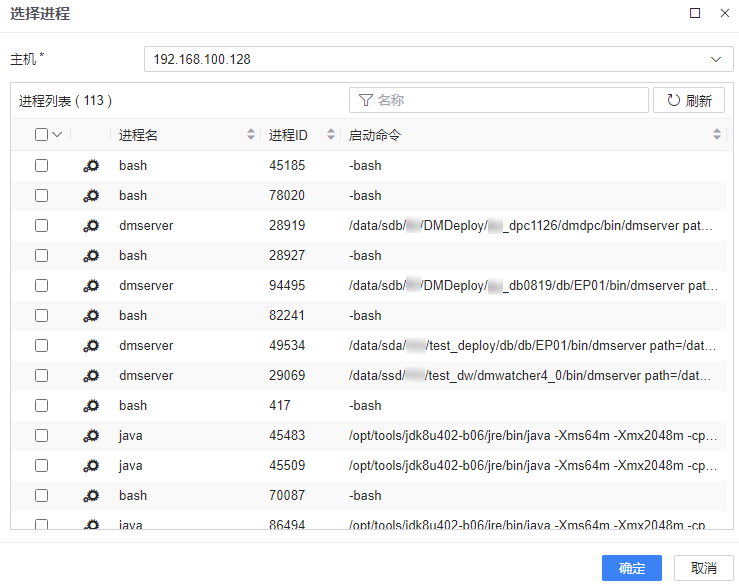Close the process selection dialog
The height and width of the screenshot is (586, 739).
(x=725, y=13)
